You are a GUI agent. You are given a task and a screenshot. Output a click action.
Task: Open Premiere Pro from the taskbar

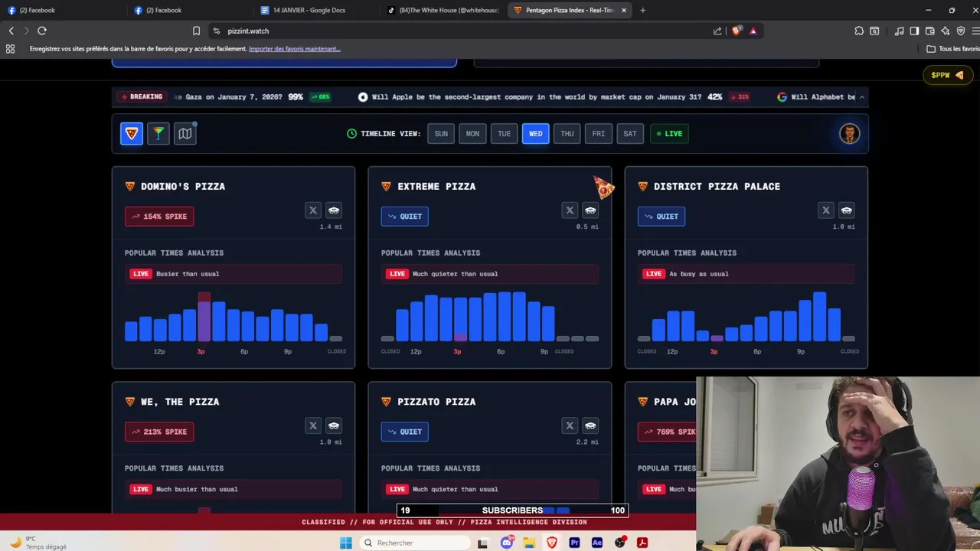574,543
